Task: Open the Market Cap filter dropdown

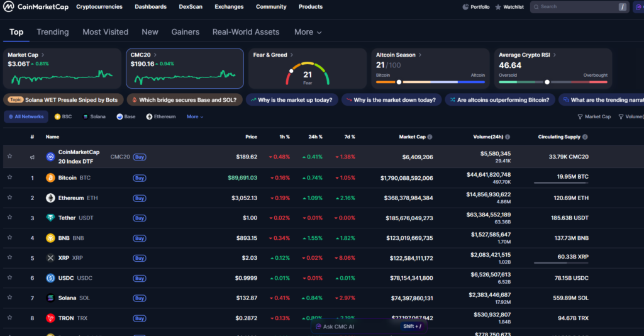Action: click(594, 116)
